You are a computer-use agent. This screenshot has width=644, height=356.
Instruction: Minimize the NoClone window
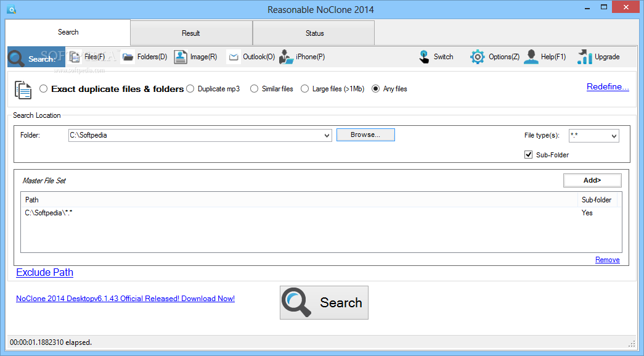coord(587,7)
